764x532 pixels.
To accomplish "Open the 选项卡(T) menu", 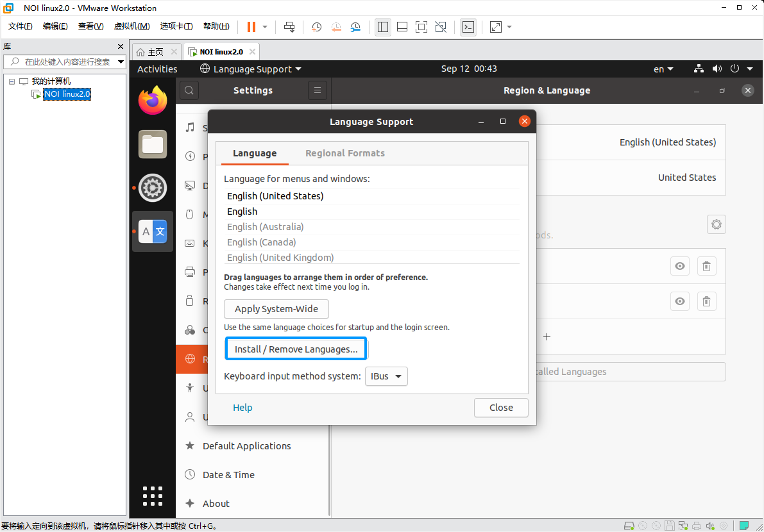I will pyautogui.click(x=176, y=26).
